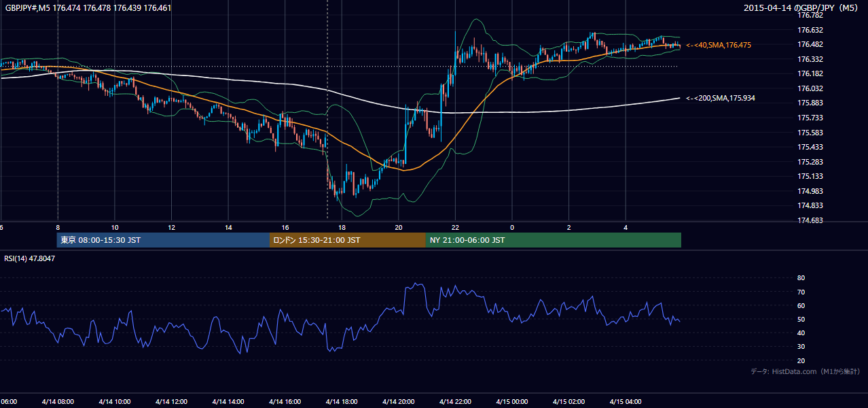
Task: Select the 40 SMA label reading 176.475
Action: click(x=719, y=45)
